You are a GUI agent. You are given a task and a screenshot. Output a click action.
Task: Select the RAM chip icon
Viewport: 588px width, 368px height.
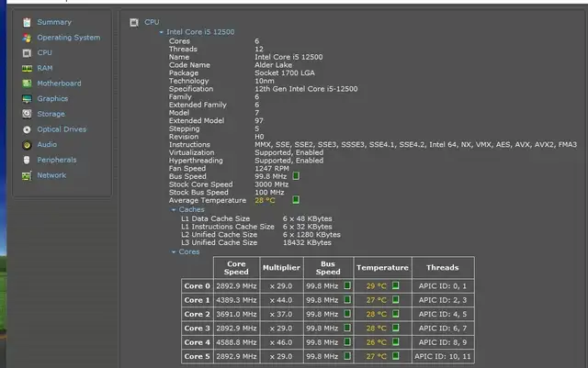point(27,68)
